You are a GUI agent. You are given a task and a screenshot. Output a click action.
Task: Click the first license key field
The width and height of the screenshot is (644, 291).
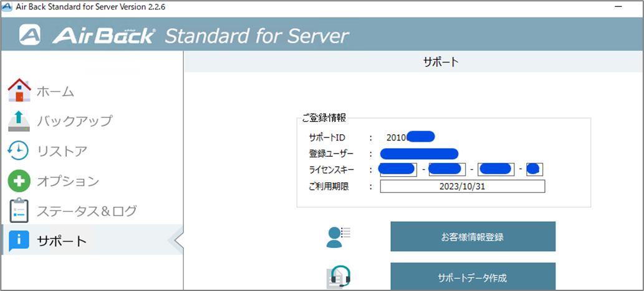(x=398, y=169)
